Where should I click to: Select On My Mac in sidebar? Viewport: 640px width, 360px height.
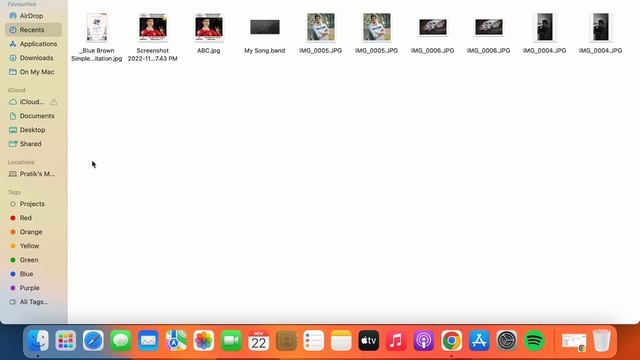tap(33, 72)
